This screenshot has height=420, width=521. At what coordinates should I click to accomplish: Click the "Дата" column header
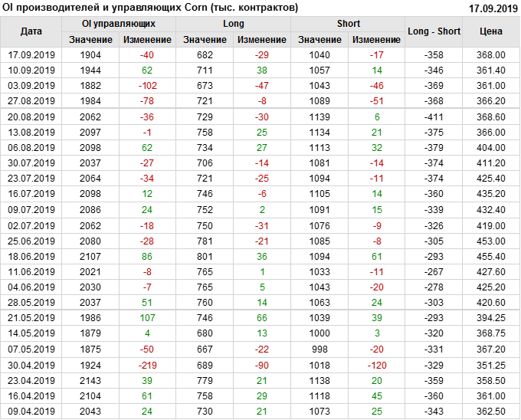pos(31,31)
